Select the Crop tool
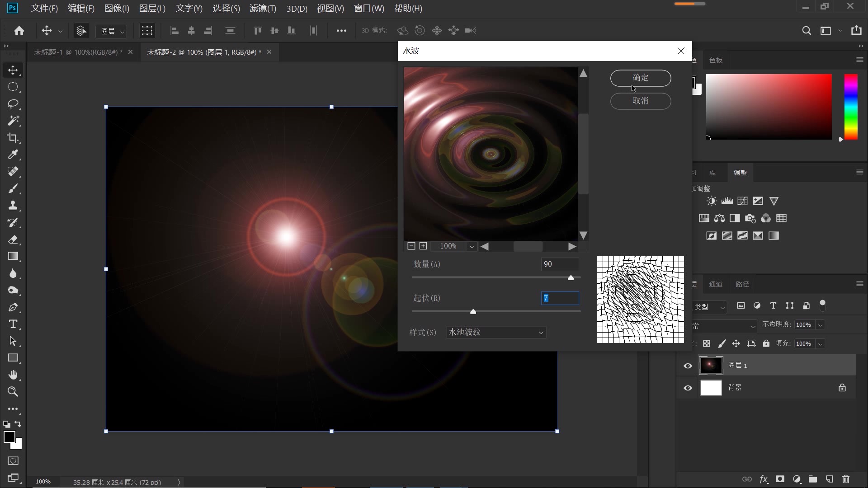This screenshot has height=488, width=868. tap(13, 138)
